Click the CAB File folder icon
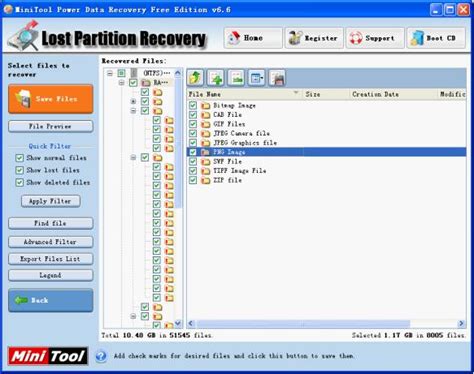Image resolution: width=474 pixels, height=374 pixels. tap(206, 115)
